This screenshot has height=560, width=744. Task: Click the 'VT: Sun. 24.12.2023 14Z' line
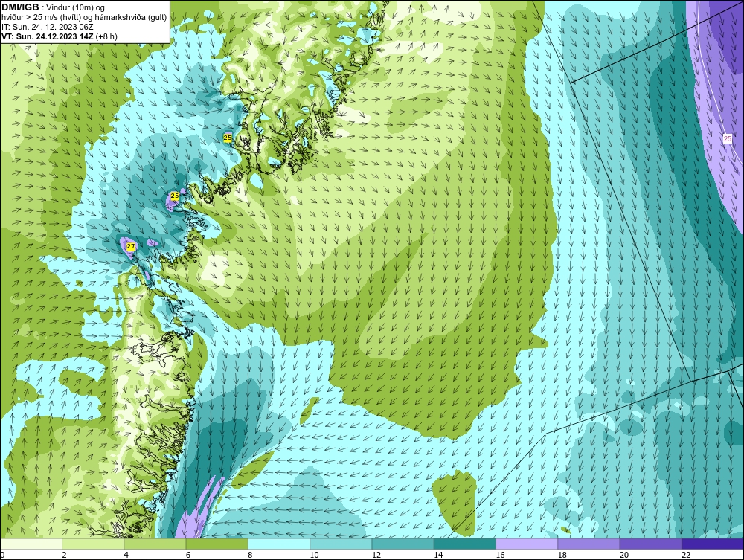48,36
